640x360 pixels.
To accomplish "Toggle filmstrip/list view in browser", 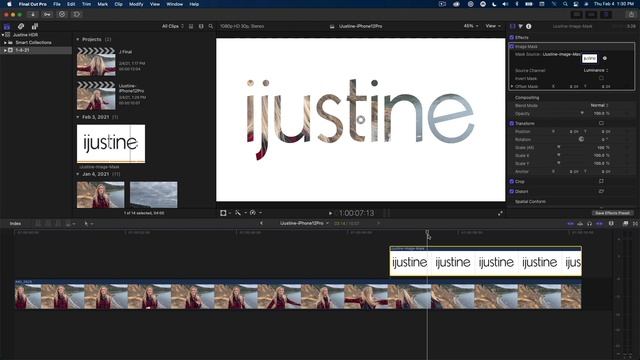I will 191,26.
